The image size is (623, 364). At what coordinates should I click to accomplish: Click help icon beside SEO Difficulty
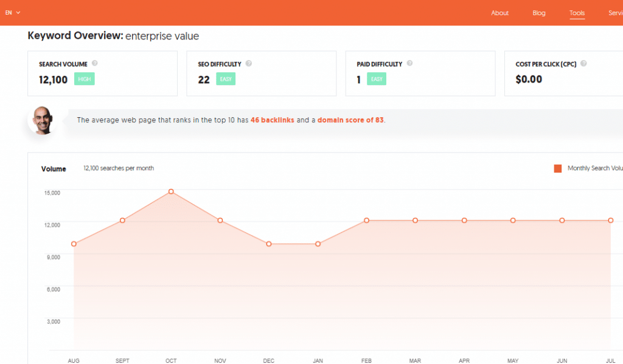tap(249, 63)
